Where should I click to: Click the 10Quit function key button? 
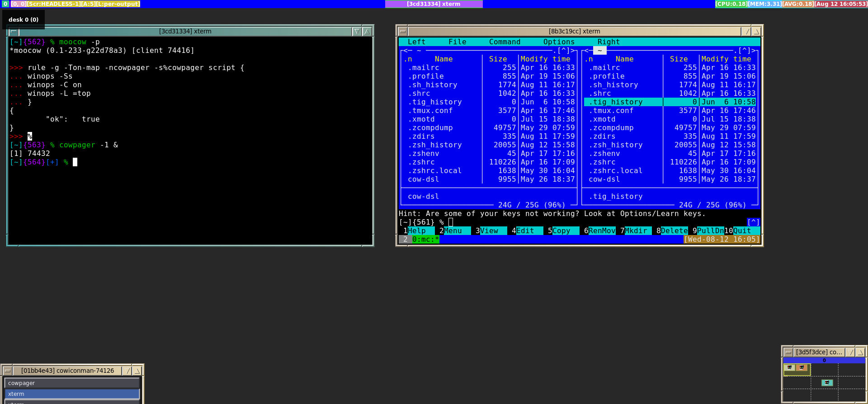(742, 231)
